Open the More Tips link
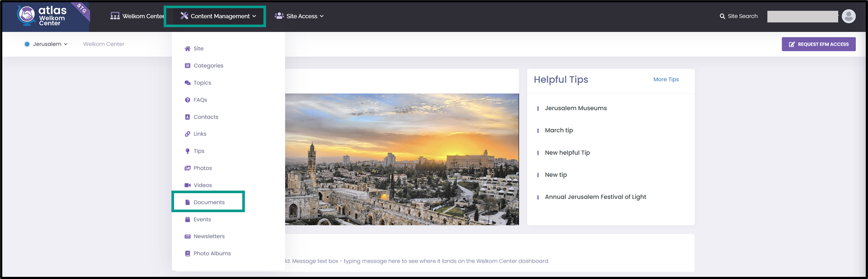Viewport: 868px width, 279px height. [666, 79]
